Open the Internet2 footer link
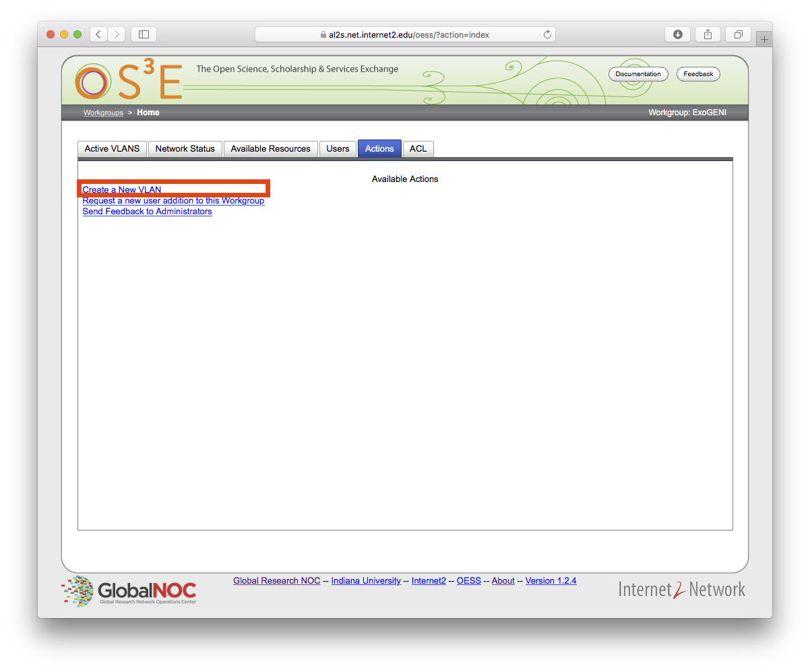The width and height of the screenshot is (810, 672). [x=429, y=581]
